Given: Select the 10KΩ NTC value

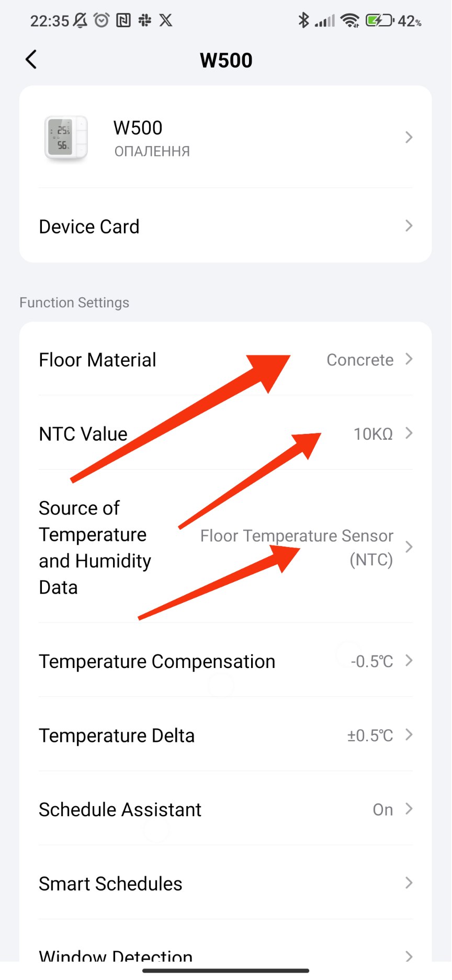Looking at the screenshot, I should (373, 434).
